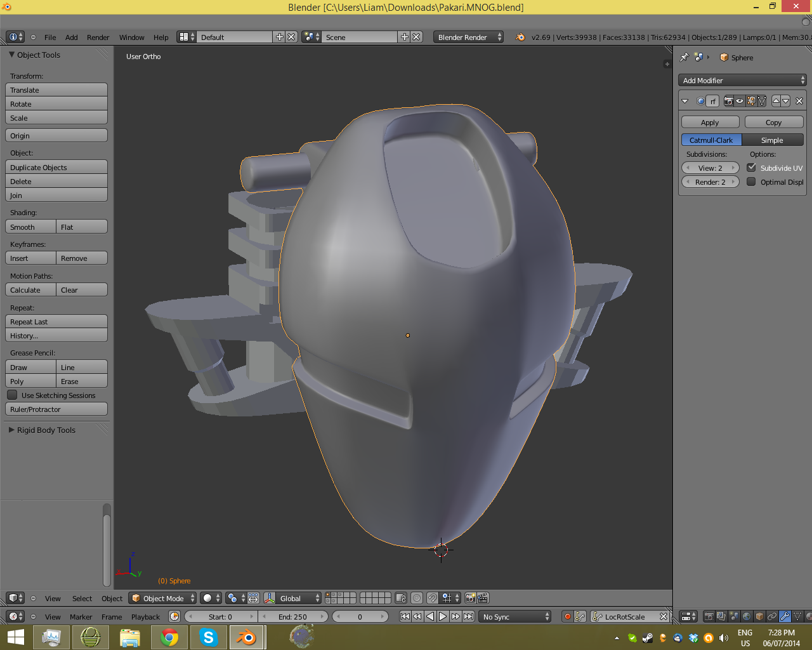Jump to the first frame with the rewind icon
Viewport: 812px width, 650px height.
404,616
